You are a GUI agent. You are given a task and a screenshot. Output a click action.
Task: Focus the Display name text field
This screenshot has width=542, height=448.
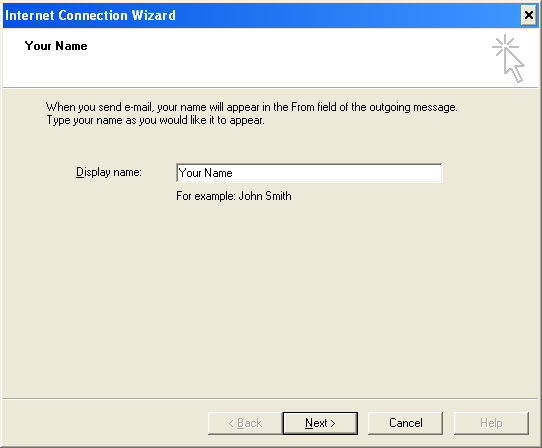click(x=309, y=173)
